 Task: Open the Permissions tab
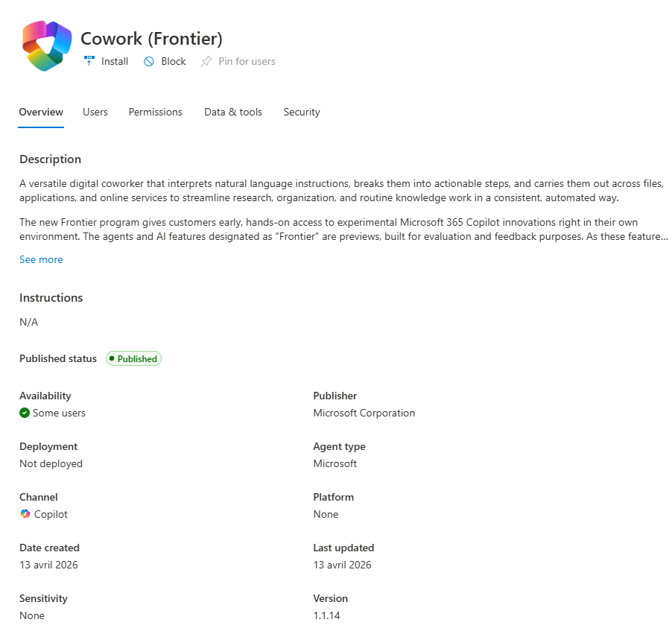point(155,112)
